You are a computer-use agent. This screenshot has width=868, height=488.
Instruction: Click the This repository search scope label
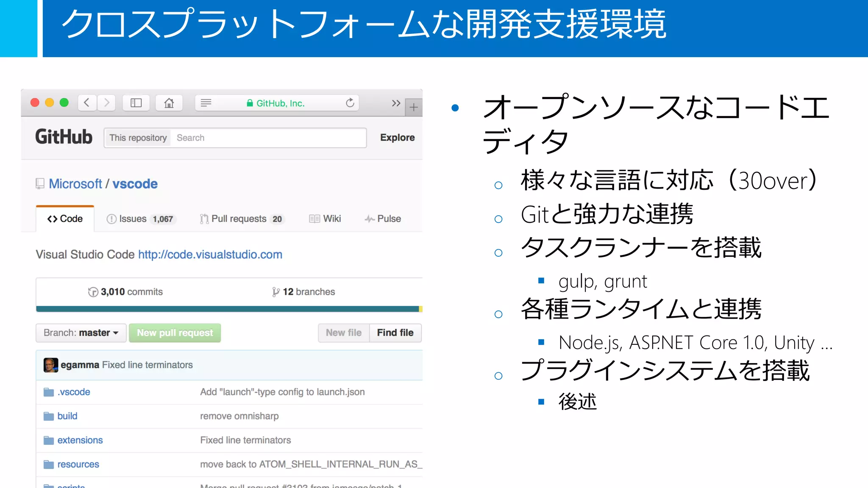pos(138,138)
